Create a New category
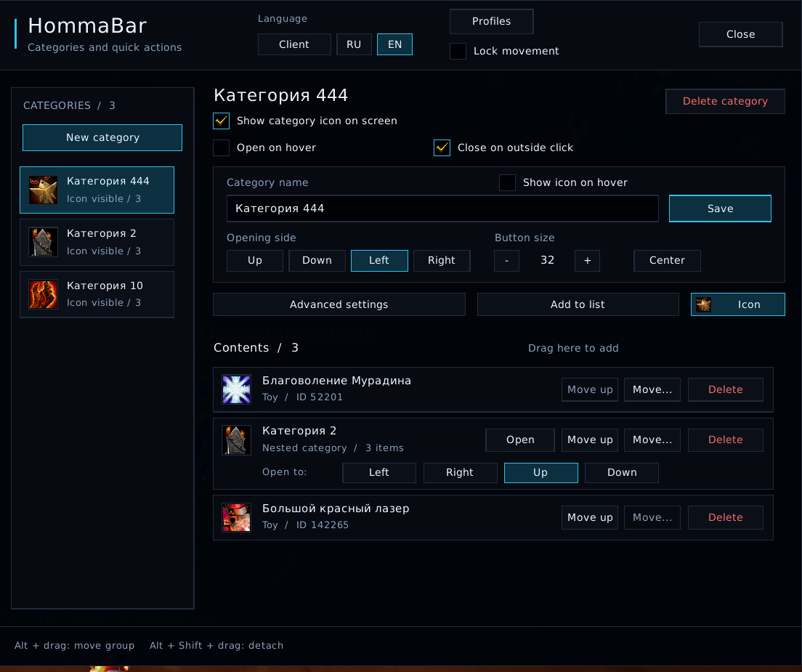 click(x=102, y=137)
